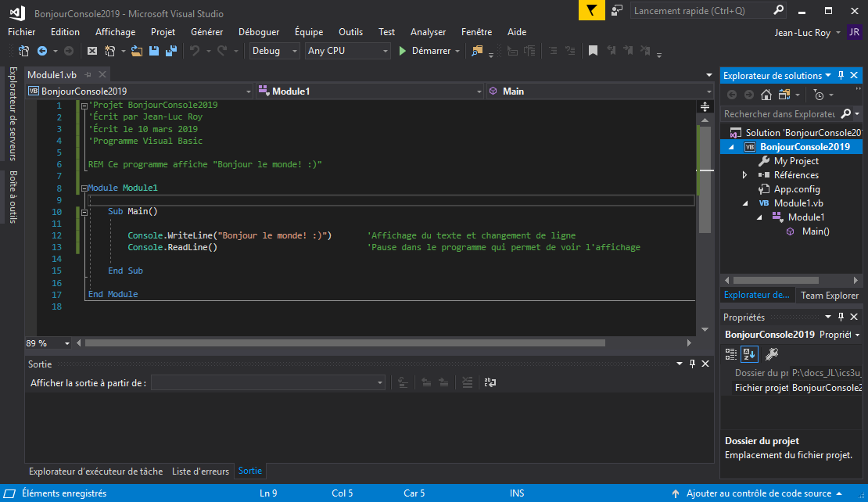Open the Main member dropdown
The image size is (868, 502).
[x=600, y=91]
